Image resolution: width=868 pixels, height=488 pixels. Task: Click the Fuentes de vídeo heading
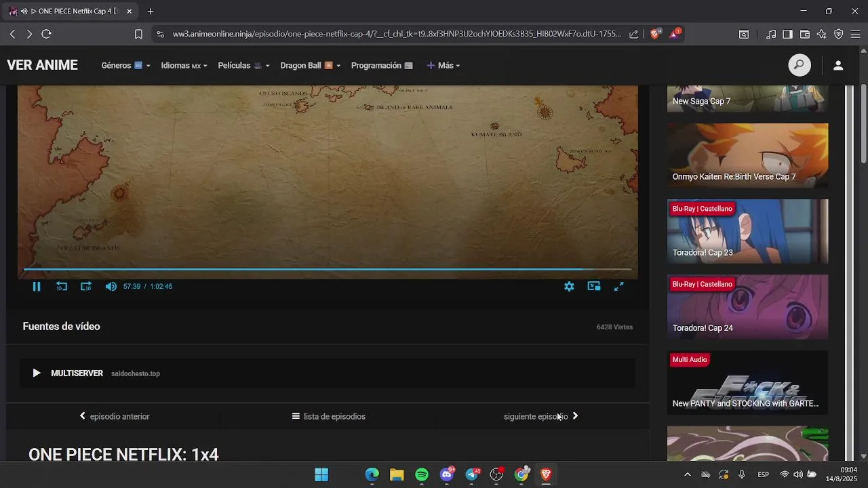[x=61, y=327]
